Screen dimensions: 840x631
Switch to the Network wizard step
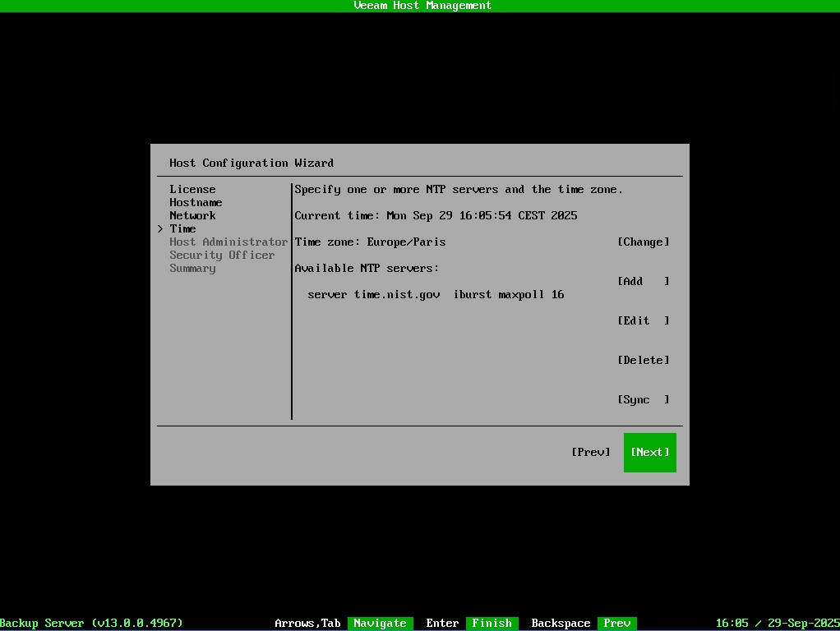tap(192, 215)
